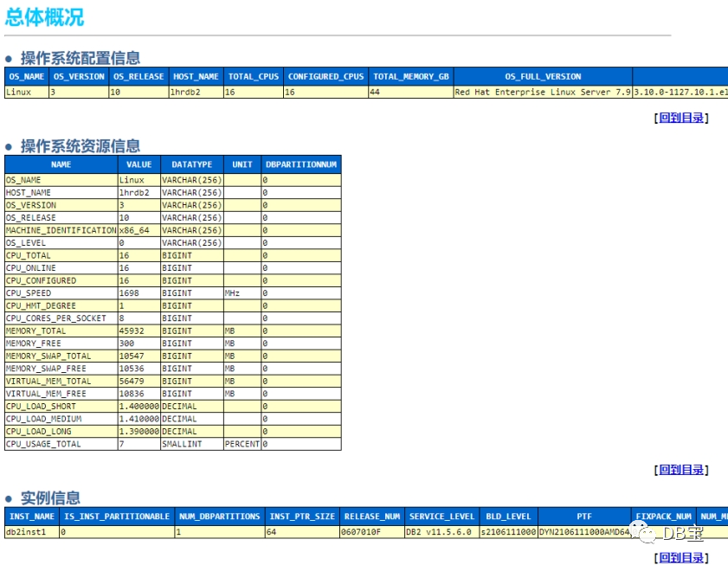The width and height of the screenshot is (728, 565).
Task: Select the VIRTUAL_MEM_FREE value 10836
Action: coord(139,393)
